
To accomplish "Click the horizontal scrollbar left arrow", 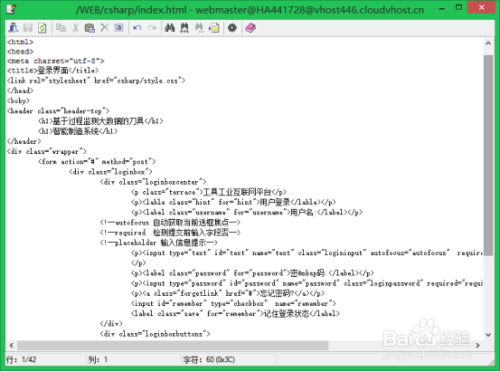I will click(x=12, y=345).
